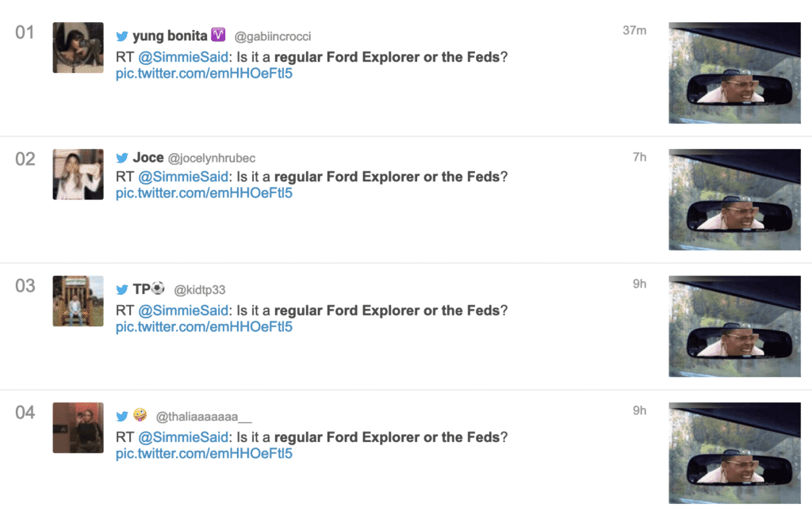
Task: View rearview mirror thumbnail of tweet 02
Action: [734, 200]
